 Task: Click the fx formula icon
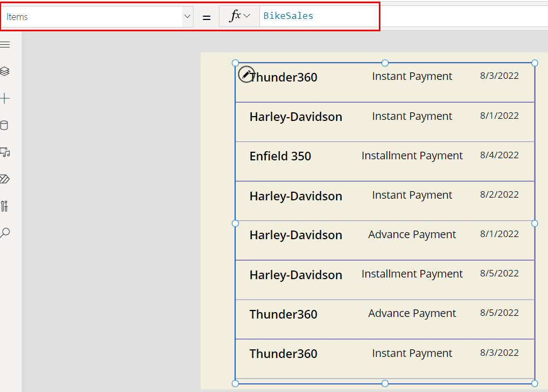coord(236,16)
